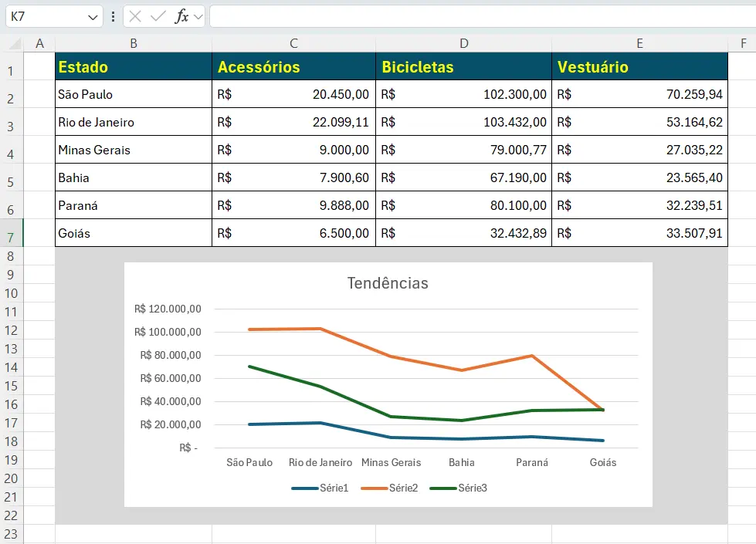Click the Cancel X icon in formula bar
This screenshot has height=544, width=756.
[134, 15]
